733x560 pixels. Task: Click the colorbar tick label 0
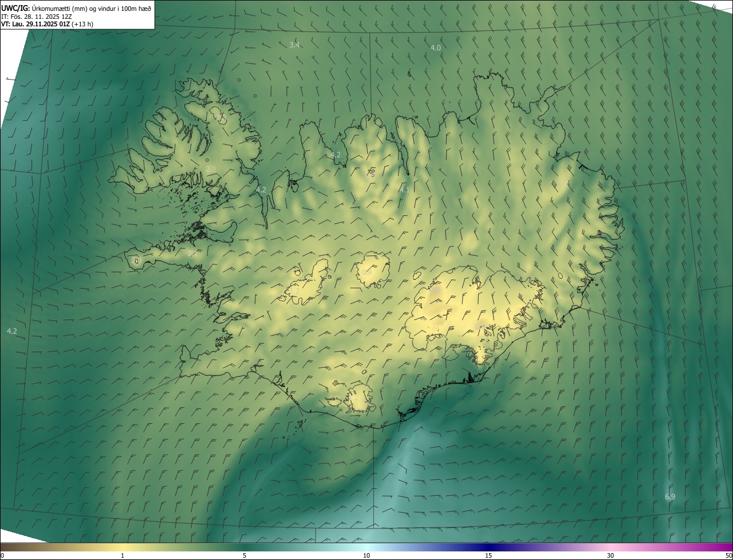[2, 555]
